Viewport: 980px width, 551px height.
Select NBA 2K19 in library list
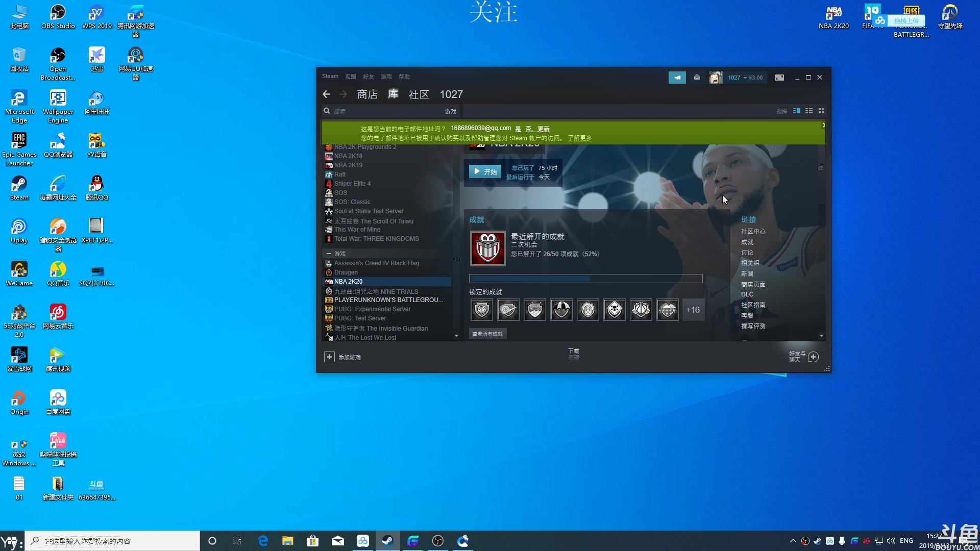coord(349,165)
